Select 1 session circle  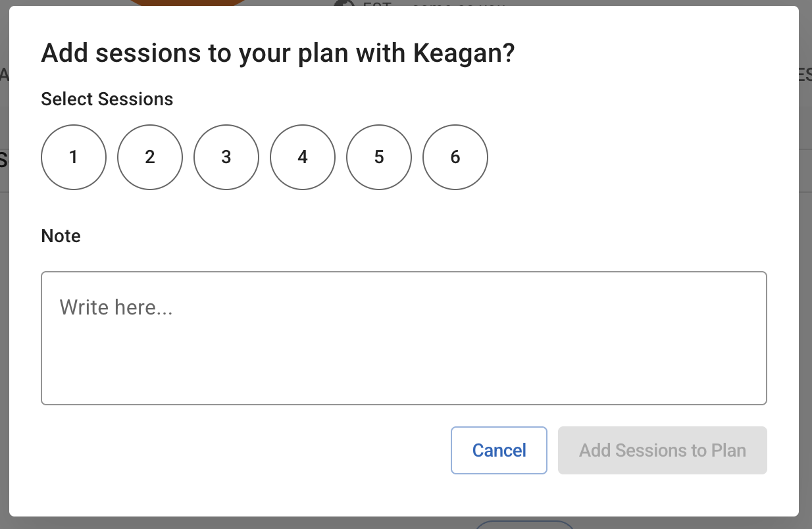[x=74, y=157]
